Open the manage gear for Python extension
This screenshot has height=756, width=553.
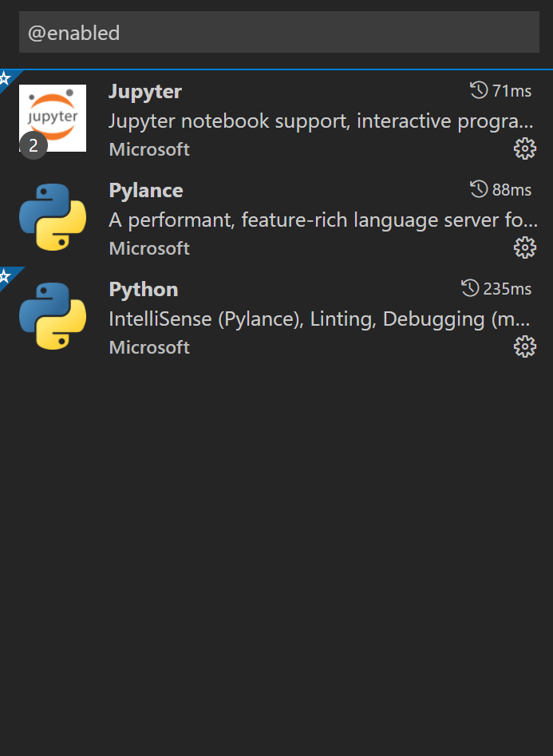click(x=525, y=346)
